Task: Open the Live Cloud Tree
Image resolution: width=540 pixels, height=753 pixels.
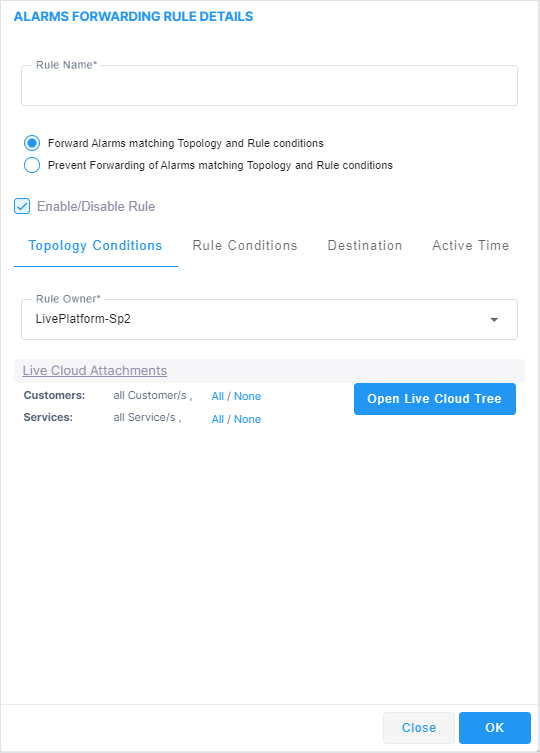Action: (435, 399)
